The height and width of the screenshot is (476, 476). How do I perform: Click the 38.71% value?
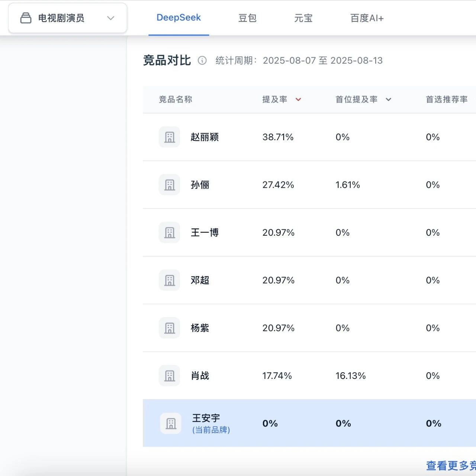[x=278, y=137]
